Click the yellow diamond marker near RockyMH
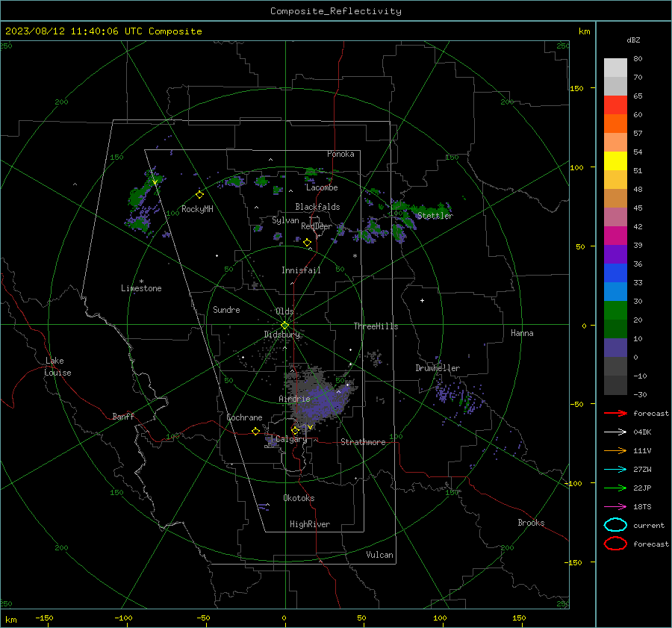 click(199, 195)
